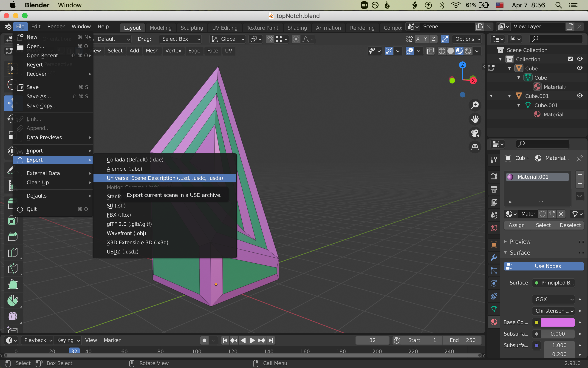This screenshot has width=588, height=368.
Task: Jump to end frame button
Action: click(271, 340)
